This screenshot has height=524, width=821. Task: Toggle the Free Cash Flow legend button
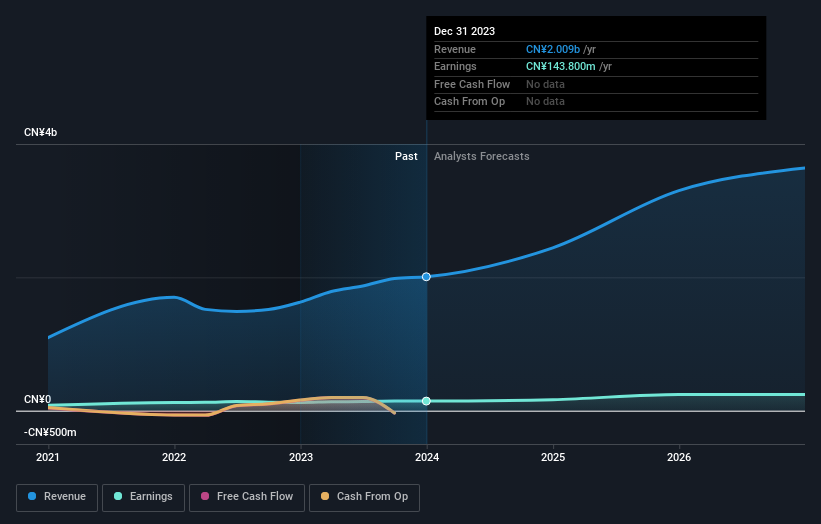point(247,497)
